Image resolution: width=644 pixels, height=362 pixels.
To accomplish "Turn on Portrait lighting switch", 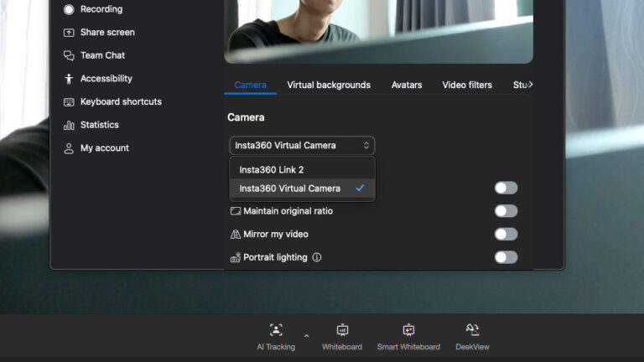I will [506, 257].
